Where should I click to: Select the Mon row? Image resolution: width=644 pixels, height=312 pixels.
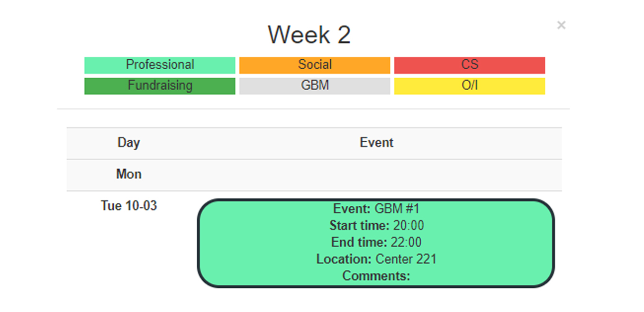click(314, 175)
